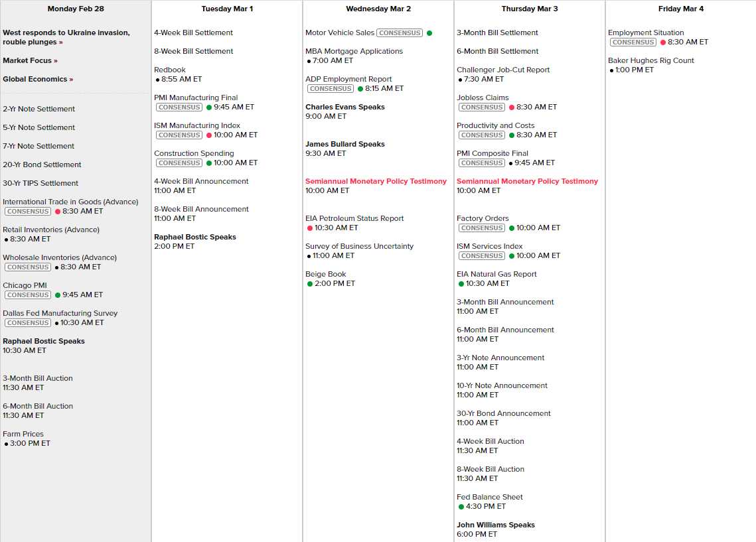This screenshot has height=542, width=756.
Task: Click red dot beside Jobless Claims time
Action: (512, 107)
